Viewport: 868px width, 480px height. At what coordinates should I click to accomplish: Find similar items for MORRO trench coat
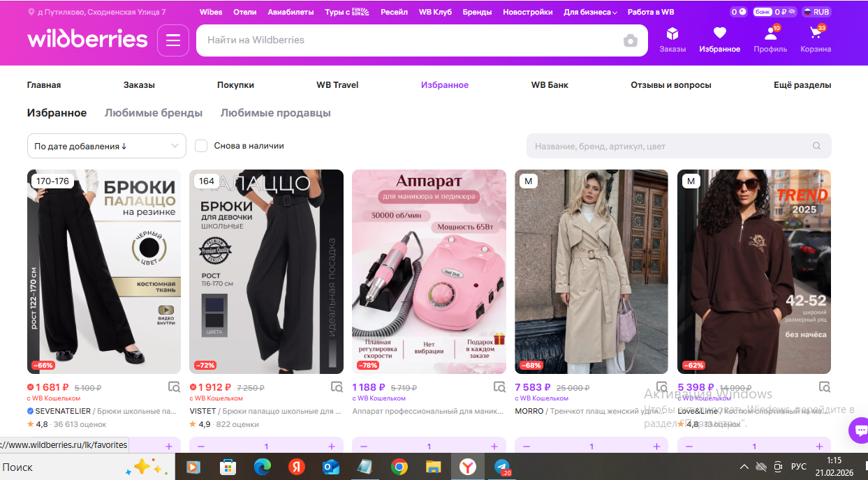point(662,387)
